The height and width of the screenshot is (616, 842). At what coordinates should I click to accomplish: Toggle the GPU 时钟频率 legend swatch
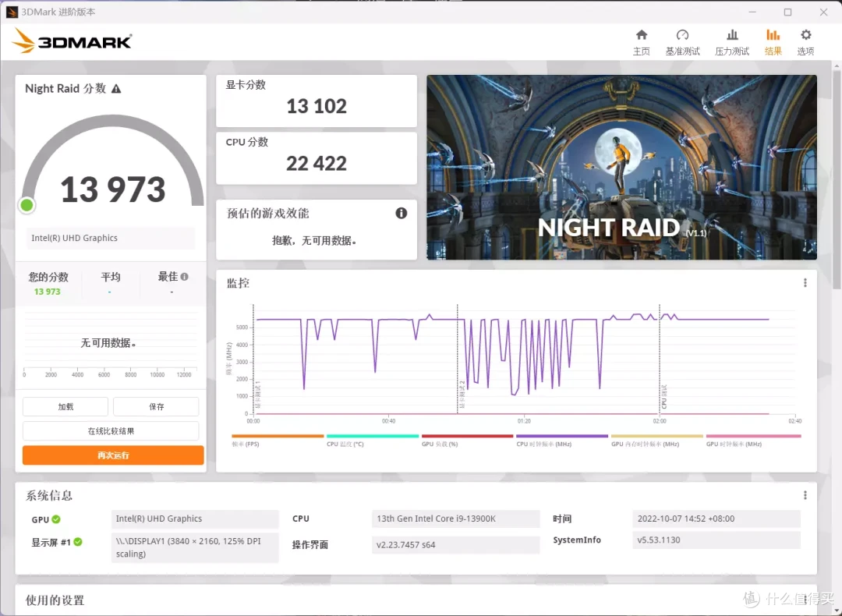point(753,436)
